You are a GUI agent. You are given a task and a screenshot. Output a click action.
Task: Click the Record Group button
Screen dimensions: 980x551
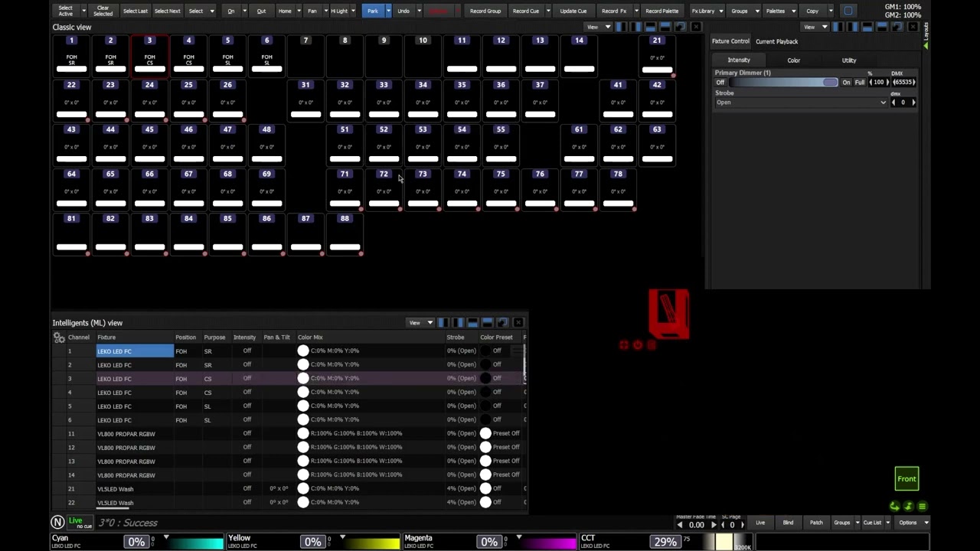tap(485, 11)
